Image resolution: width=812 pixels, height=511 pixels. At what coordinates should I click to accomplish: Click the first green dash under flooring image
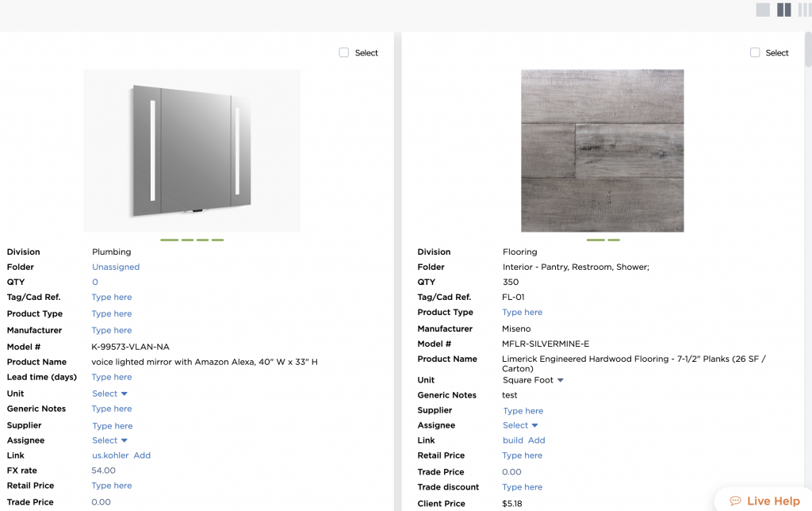(x=595, y=239)
